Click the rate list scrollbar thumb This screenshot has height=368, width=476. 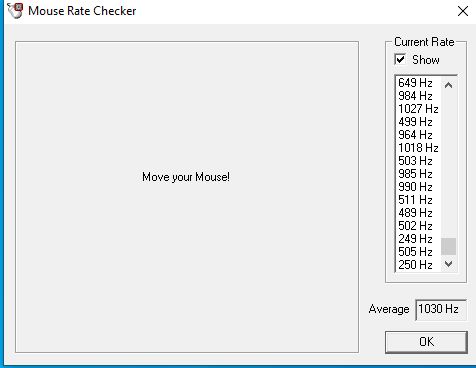coord(449,246)
